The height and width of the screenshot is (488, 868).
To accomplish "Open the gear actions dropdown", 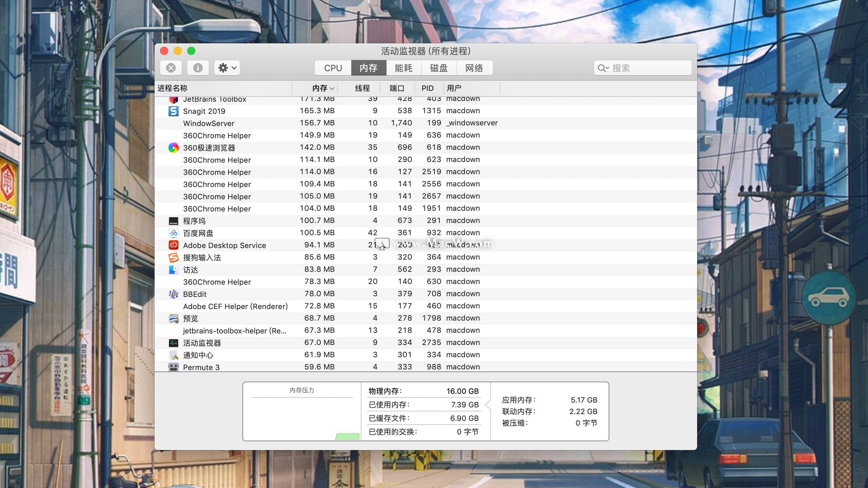I will (227, 68).
